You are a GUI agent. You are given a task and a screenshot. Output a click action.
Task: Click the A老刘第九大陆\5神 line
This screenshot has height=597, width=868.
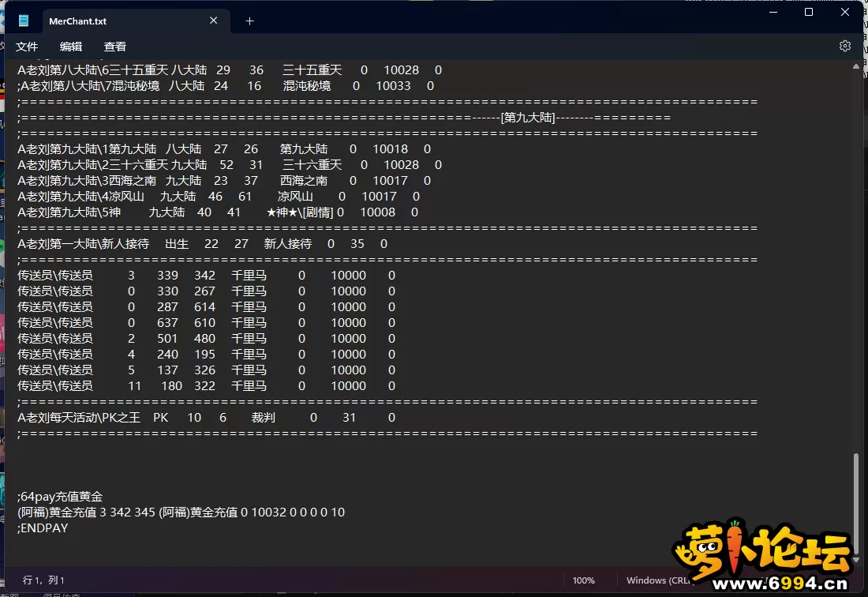[x=218, y=212]
